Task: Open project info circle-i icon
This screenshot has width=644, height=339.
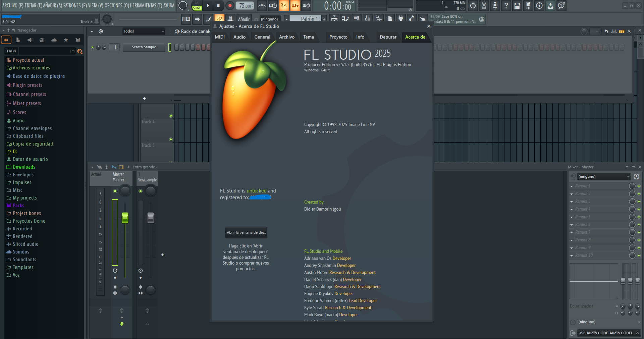Action: 539,5
